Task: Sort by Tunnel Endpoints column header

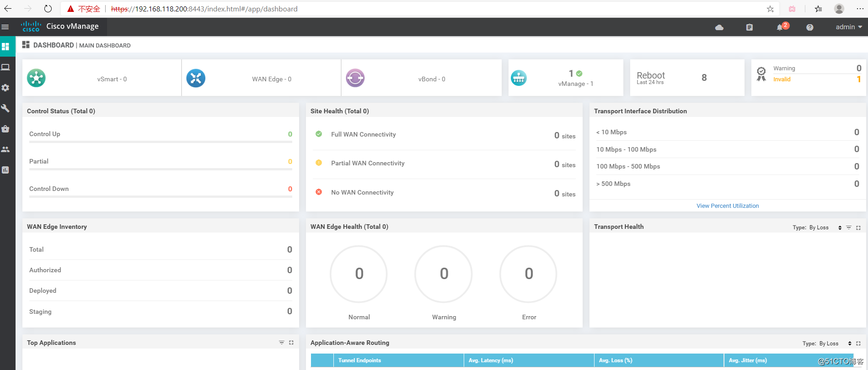Action: click(398, 360)
